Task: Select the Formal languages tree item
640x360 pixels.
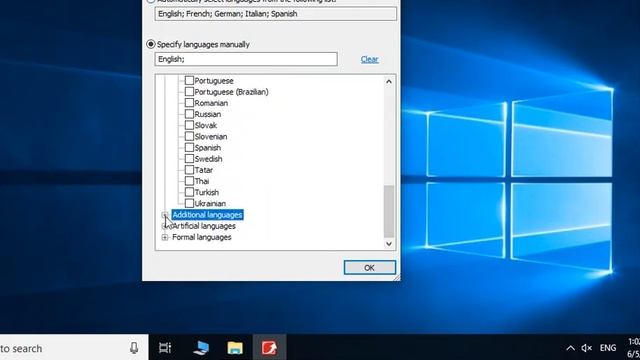Action: point(202,237)
